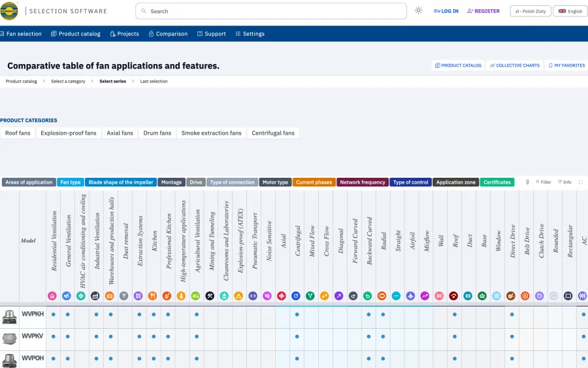This screenshot has width=588, height=368.
Task: Toggle the Certificates column group
Action: (497, 182)
